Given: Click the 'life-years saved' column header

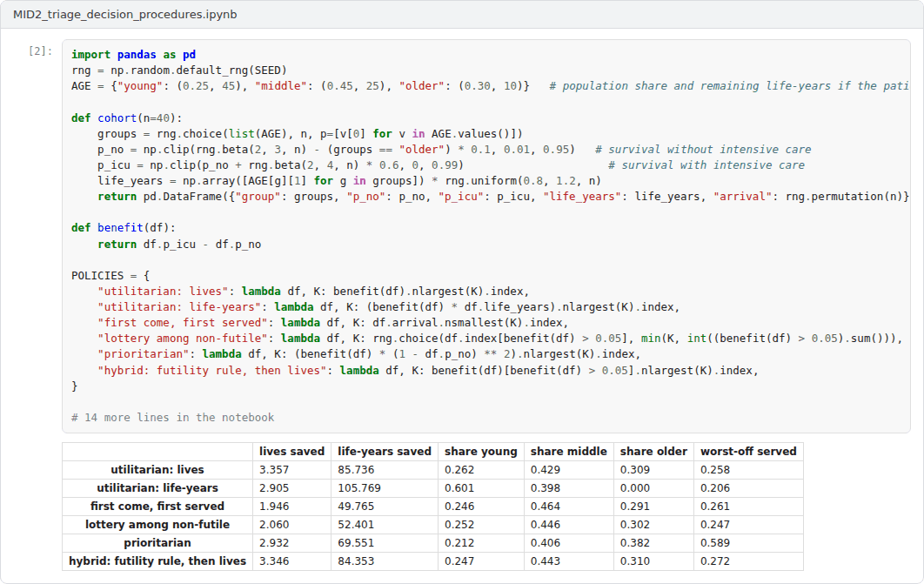Looking at the screenshot, I should pos(385,452).
